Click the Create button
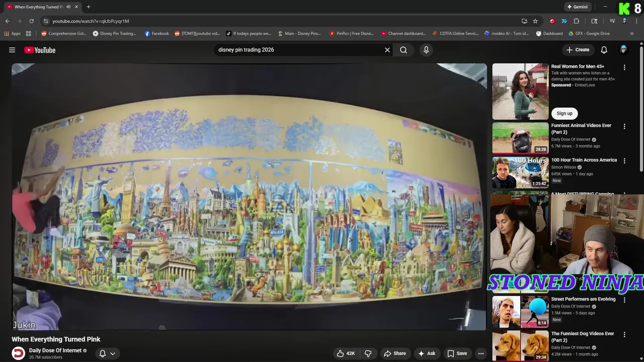Screen dimensions: 644x362 tap(578, 50)
